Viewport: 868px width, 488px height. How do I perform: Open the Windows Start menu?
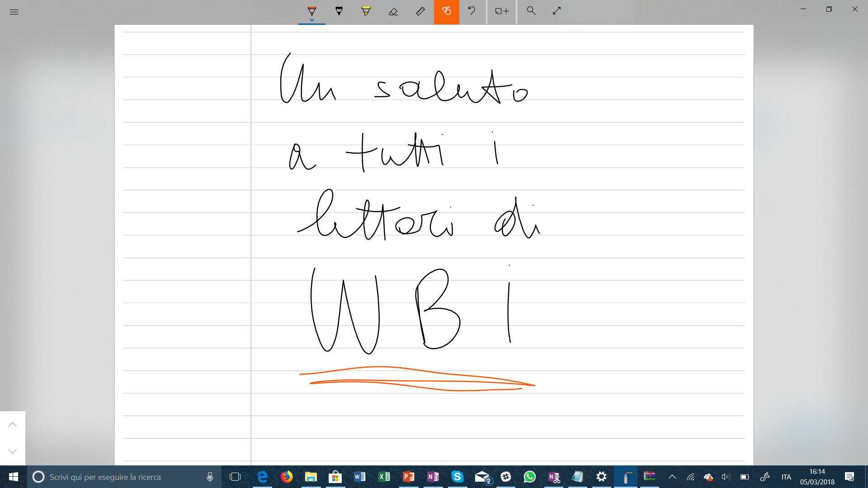(x=13, y=477)
